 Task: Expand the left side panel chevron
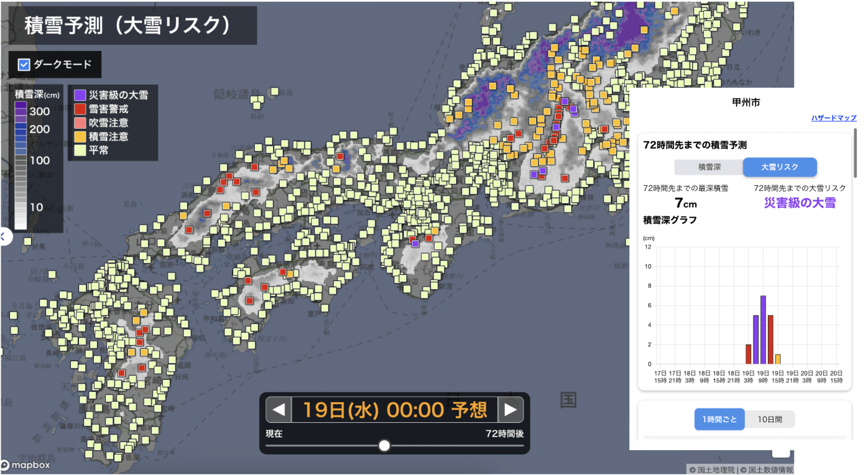[x=4, y=236]
